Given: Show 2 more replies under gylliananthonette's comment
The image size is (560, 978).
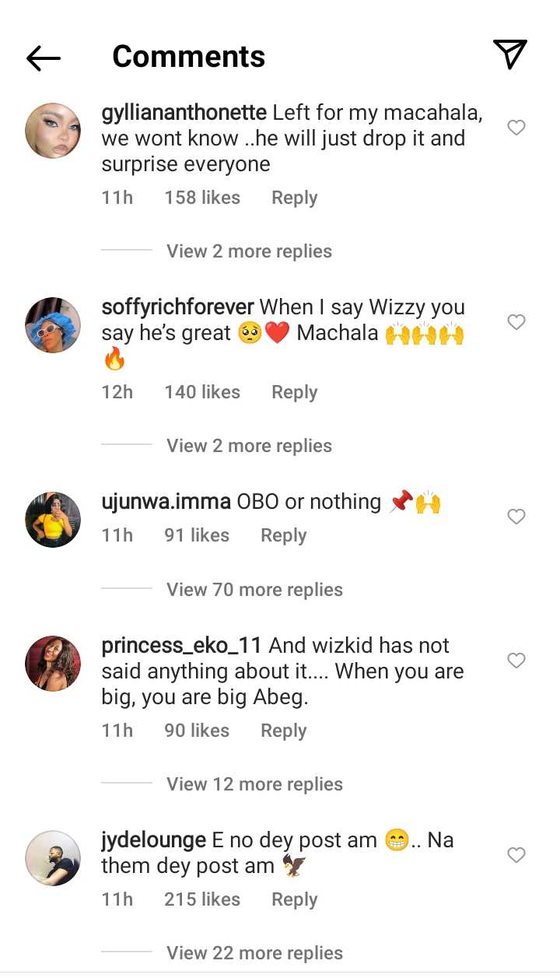Looking at the screenshot, I should point(249,251).
